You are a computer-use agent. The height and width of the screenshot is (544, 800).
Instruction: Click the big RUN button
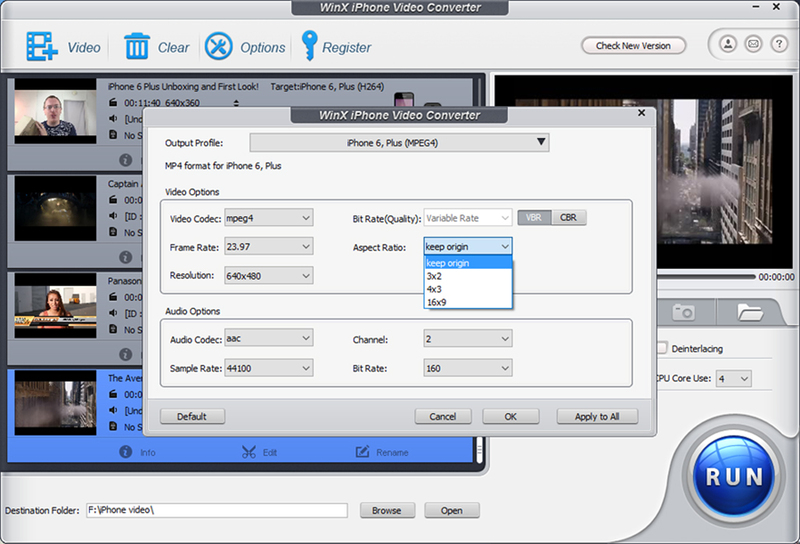(x=734, y=477)
